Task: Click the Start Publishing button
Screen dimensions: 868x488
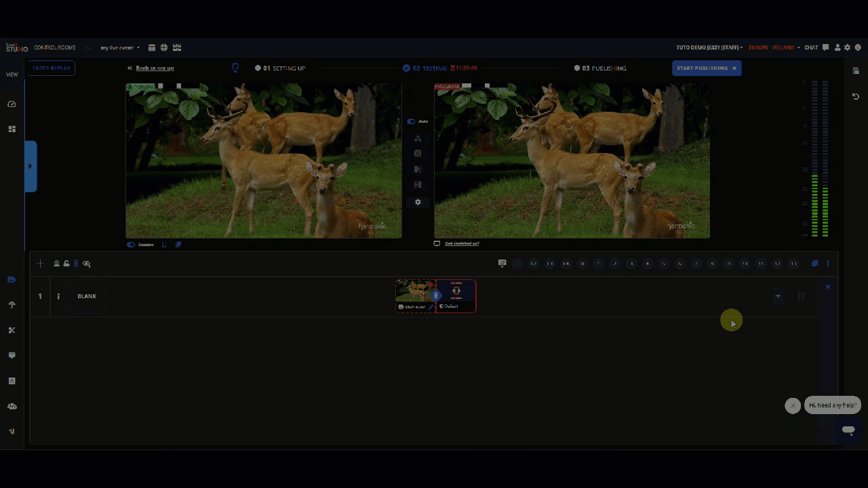Action: 706,68
